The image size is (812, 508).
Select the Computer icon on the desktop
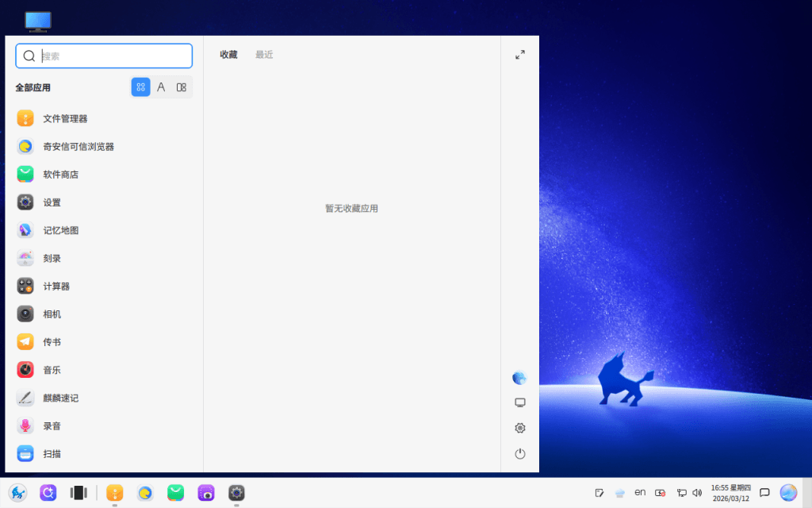click(x=38, y=21)
